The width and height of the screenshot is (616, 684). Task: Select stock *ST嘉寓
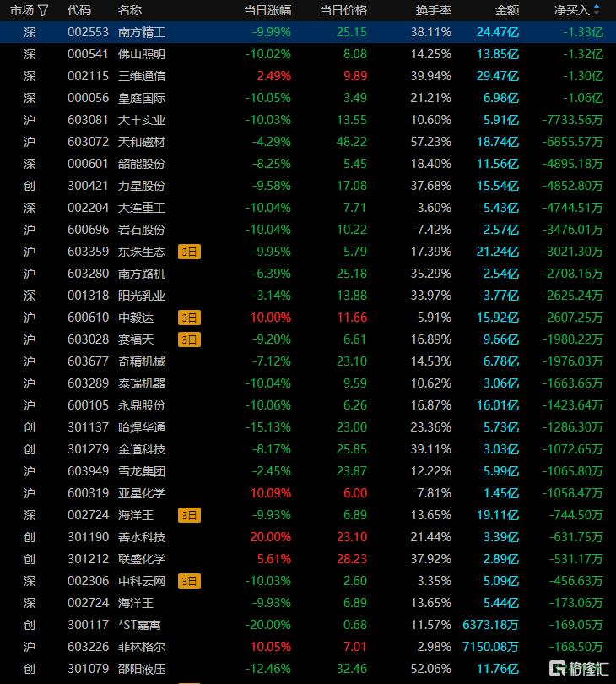(x=139, y=625)
